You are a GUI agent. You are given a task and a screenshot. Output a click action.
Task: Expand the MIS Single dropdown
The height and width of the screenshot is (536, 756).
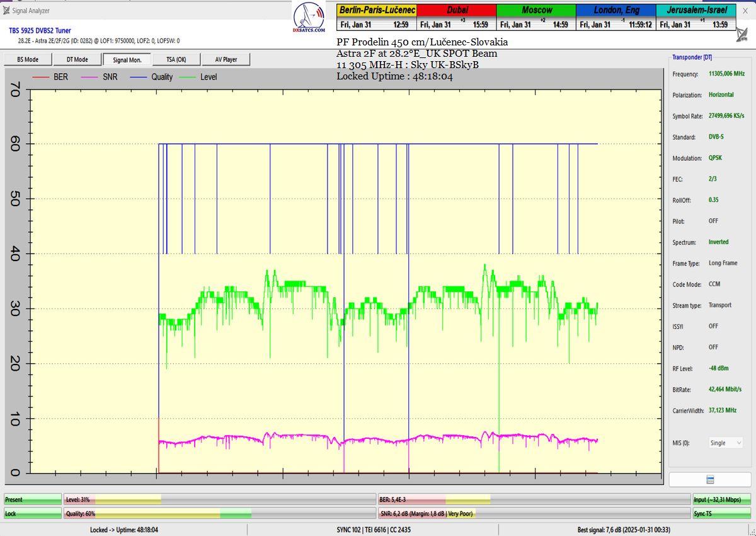[726, 443]
